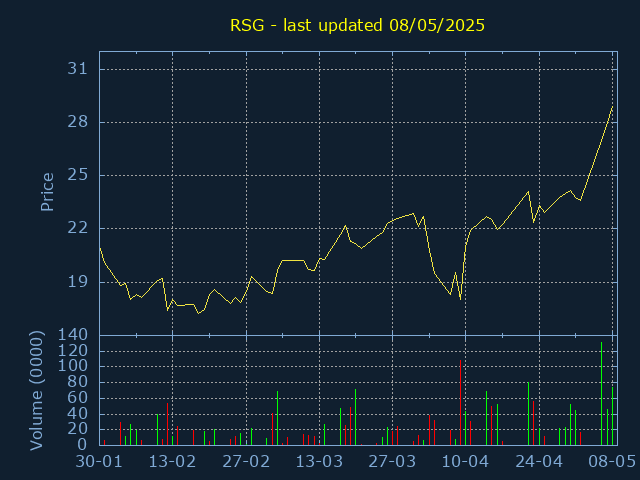Click the tall red volume bar before 10-04
The width and height of the screenshot is (640, 480).
pyautogui.click(x=460, y=402)
